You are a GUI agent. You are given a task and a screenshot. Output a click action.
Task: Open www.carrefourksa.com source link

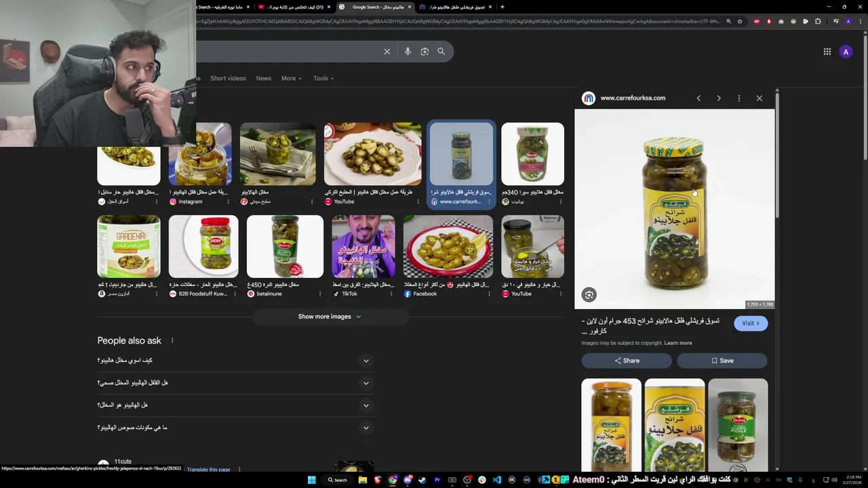(x=633, y=98)
